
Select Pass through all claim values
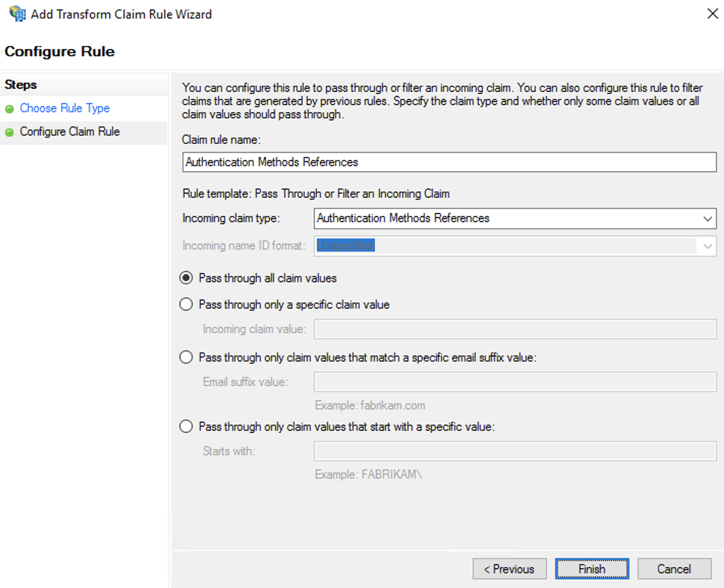click(186, 278)
